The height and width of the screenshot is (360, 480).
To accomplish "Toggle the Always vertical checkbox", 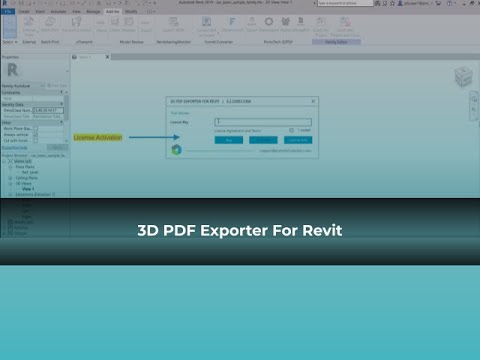I will 36,135.
